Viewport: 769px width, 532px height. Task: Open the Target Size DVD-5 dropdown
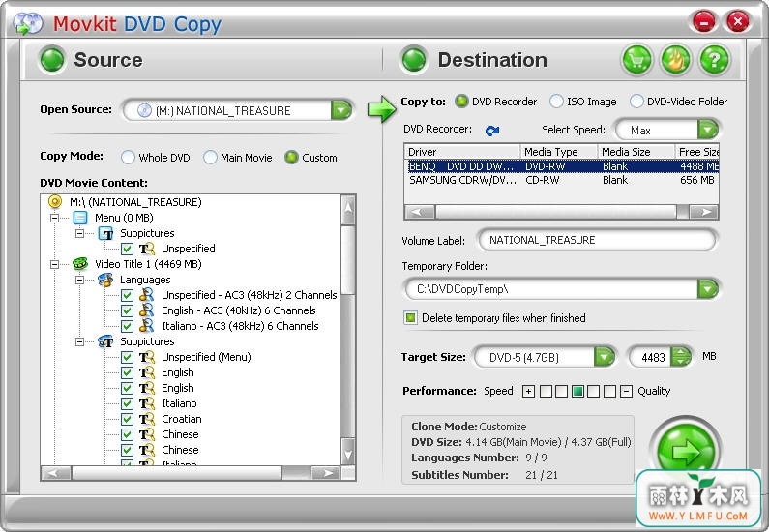coord(605,357)
